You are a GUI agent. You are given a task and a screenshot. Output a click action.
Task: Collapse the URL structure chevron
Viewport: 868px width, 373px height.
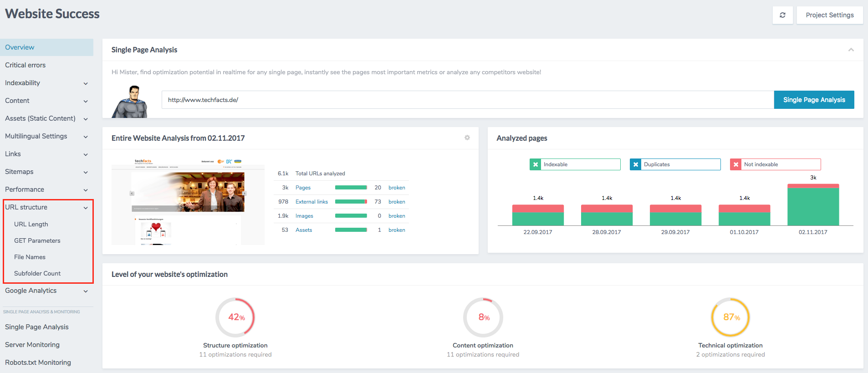pyautogui.click(x=86, y=208)
